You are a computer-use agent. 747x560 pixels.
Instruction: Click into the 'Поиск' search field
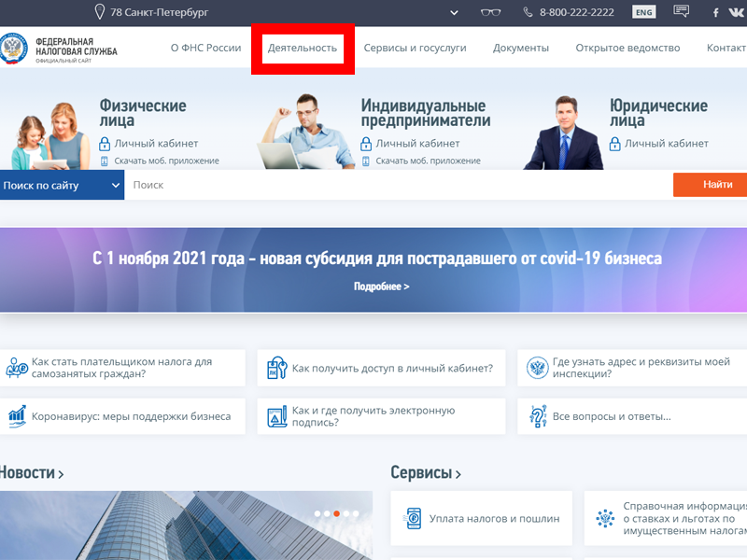coord(399,185)
